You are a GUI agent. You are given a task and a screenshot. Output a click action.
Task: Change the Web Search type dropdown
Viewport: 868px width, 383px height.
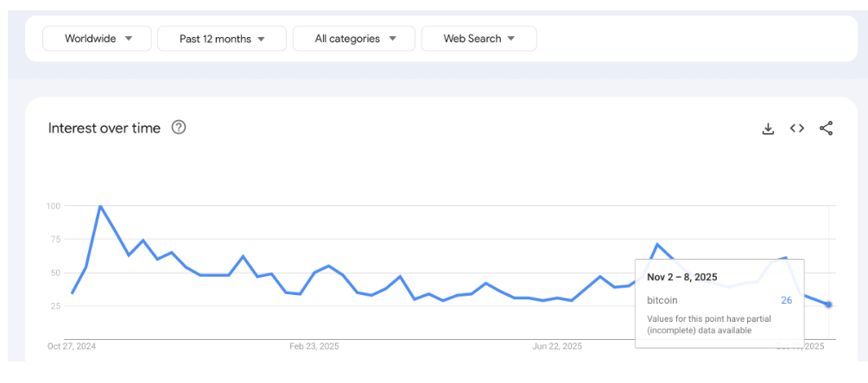pyautogui.click(x=478, y=39)
